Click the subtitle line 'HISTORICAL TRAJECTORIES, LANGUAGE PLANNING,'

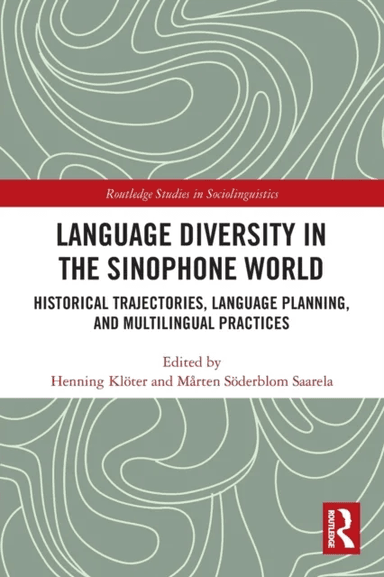(192, 303)
